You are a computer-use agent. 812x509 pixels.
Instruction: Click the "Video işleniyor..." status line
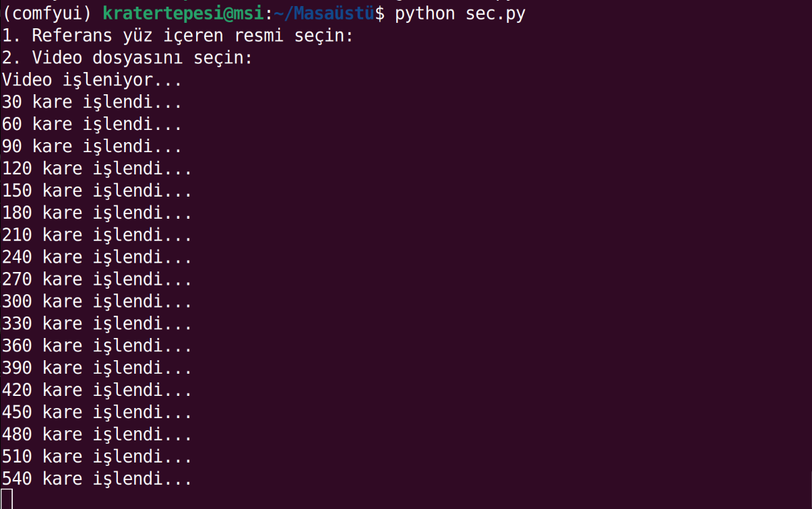coord(92,80)
